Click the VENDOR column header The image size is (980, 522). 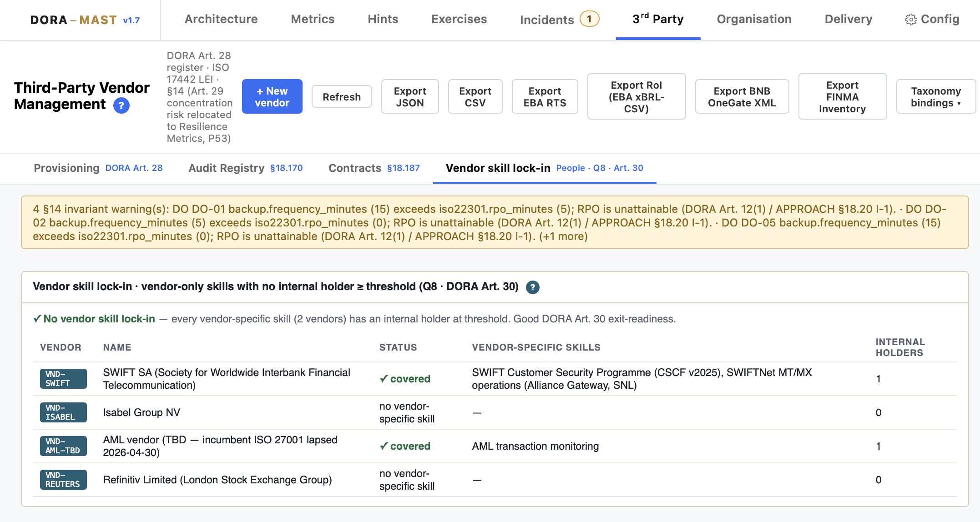(x=61, y=347)
